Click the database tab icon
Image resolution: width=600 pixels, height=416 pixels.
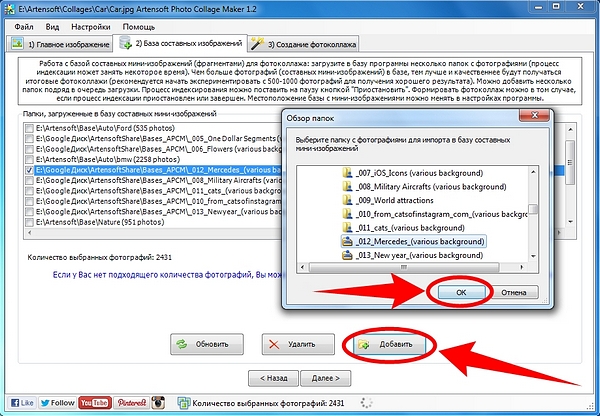125,42
